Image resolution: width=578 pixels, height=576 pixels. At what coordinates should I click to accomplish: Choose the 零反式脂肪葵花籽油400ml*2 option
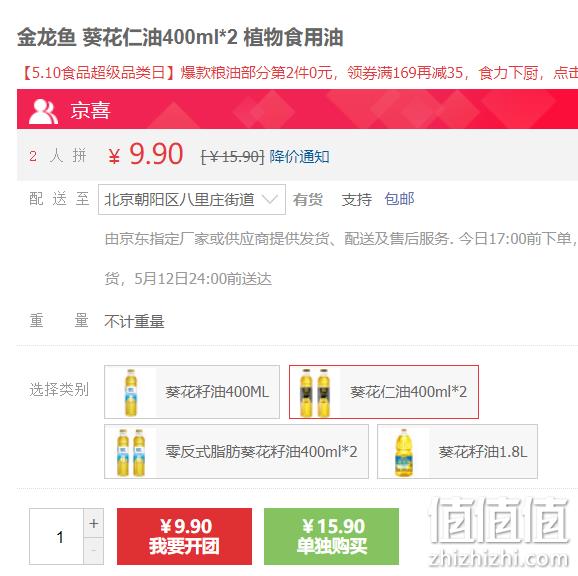[x=236, y=452]
